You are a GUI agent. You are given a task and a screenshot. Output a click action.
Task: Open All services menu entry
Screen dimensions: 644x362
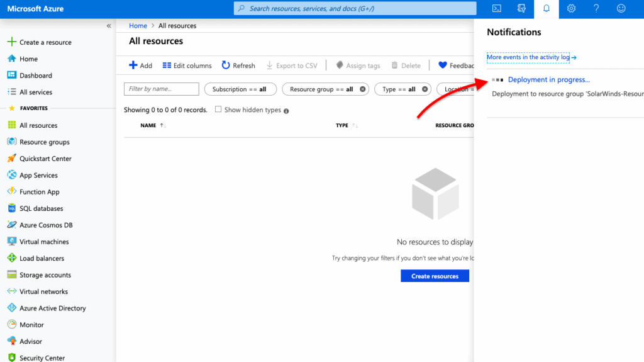[36, 92]
